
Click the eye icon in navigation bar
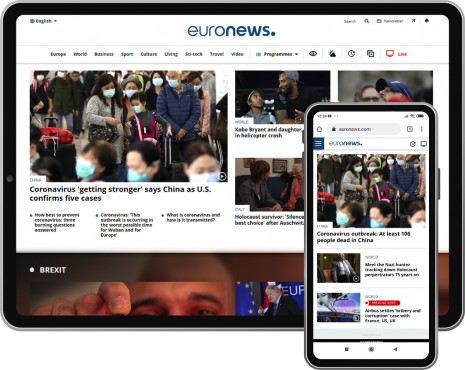[x=313, y=53]
